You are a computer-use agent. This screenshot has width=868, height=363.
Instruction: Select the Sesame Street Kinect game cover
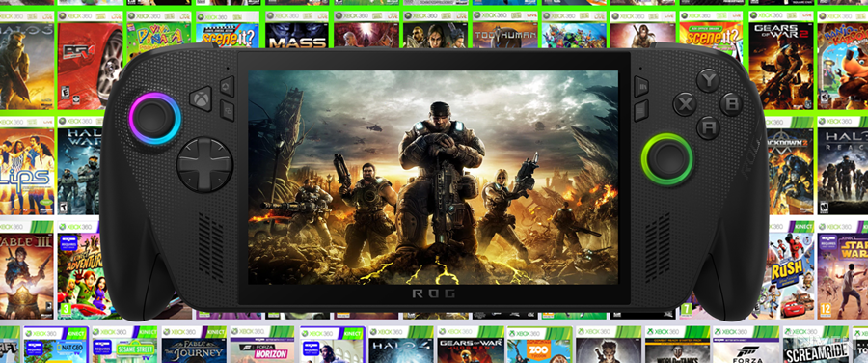point(124,345)
